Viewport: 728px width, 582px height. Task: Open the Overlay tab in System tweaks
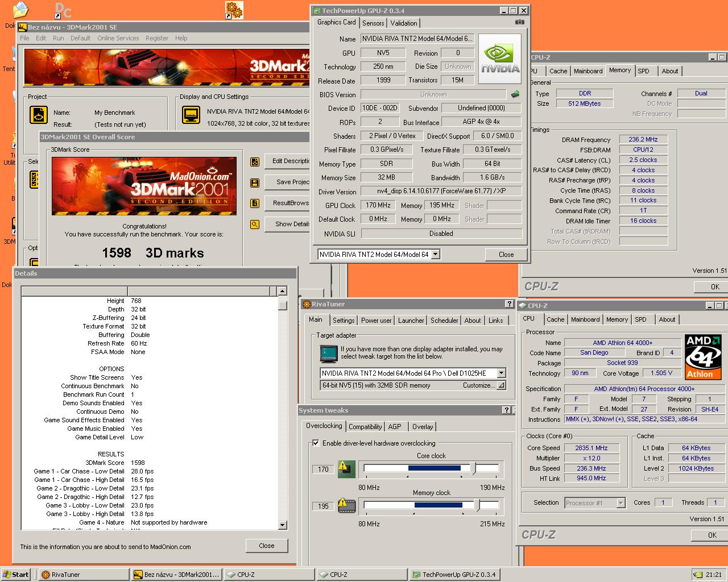(423, 427)
